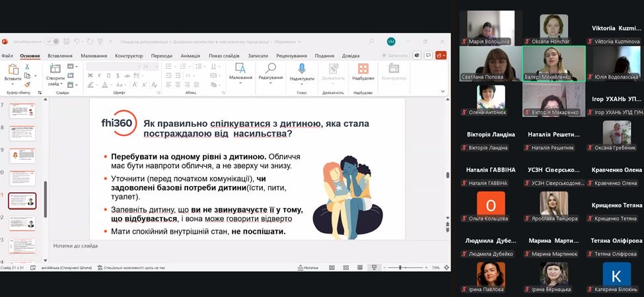Expand the font size dropdown
This screenshot has height=297, width=644.
pos(156,67)
